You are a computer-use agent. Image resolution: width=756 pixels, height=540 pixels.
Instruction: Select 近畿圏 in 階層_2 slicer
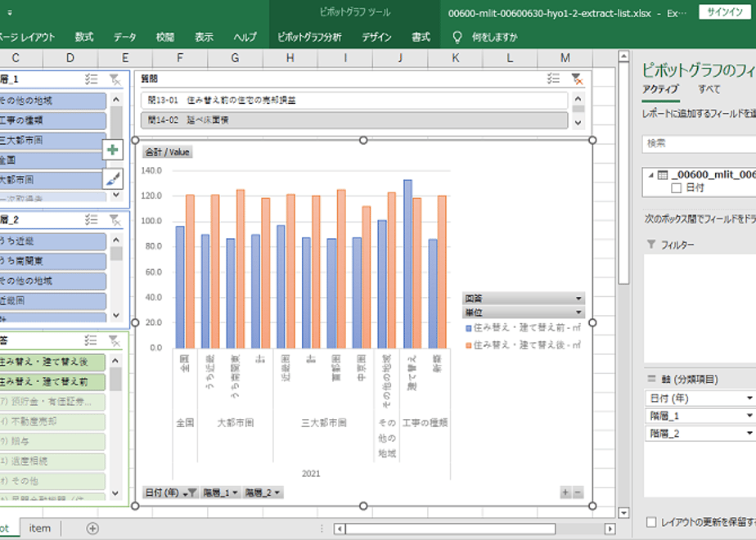(x=52, y=301)
